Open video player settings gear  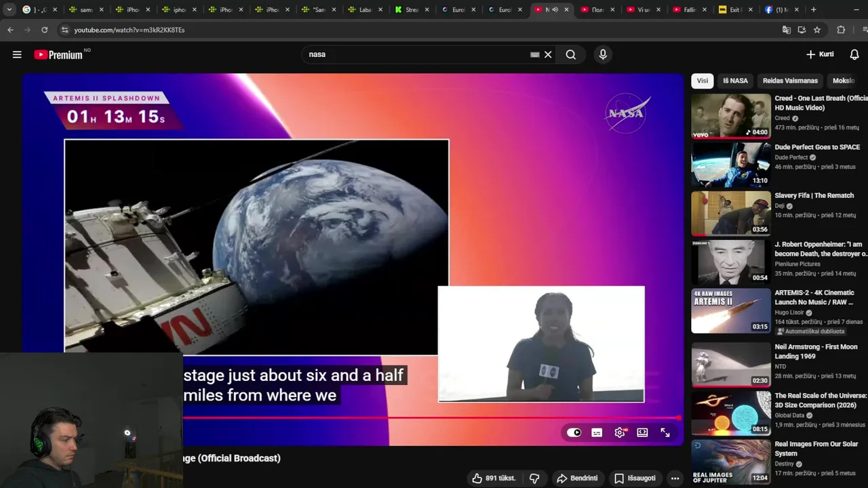pos(620,432)
